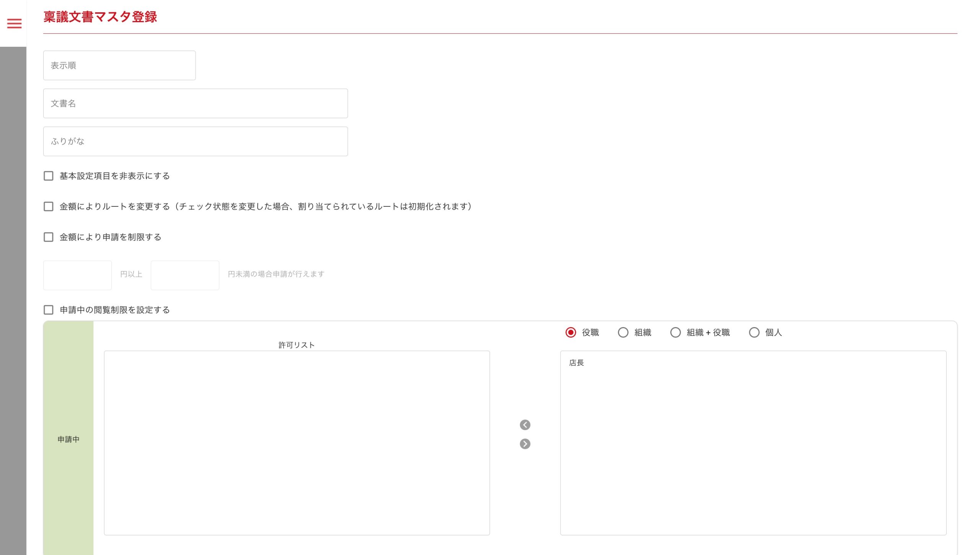Viewport: 980px width, 555px height.
Task: Click the ふりがな input field
Action: click(x=195, y=141)
